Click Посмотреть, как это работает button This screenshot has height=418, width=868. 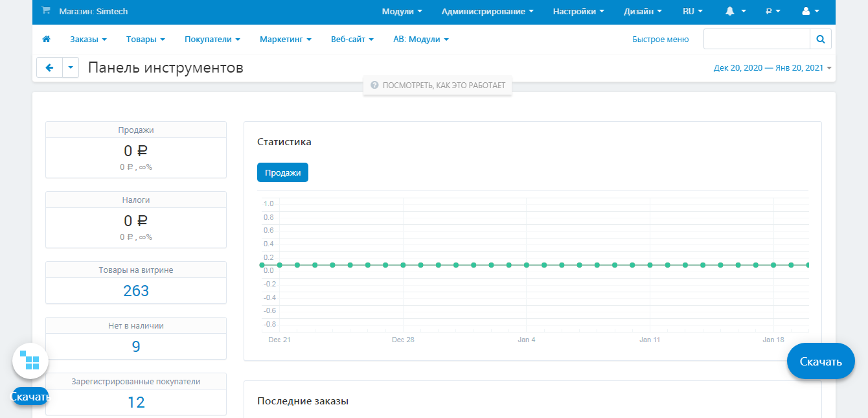point(438,85)
